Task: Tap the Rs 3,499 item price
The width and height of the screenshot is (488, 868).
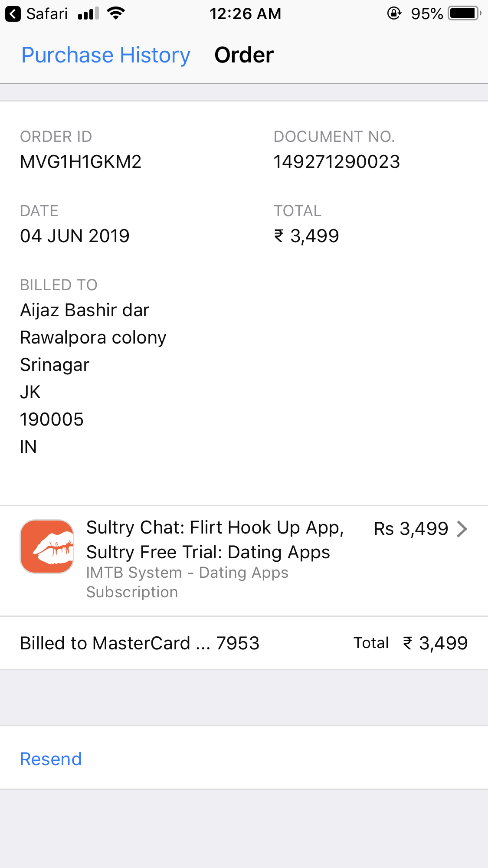Action: (411, 529)
